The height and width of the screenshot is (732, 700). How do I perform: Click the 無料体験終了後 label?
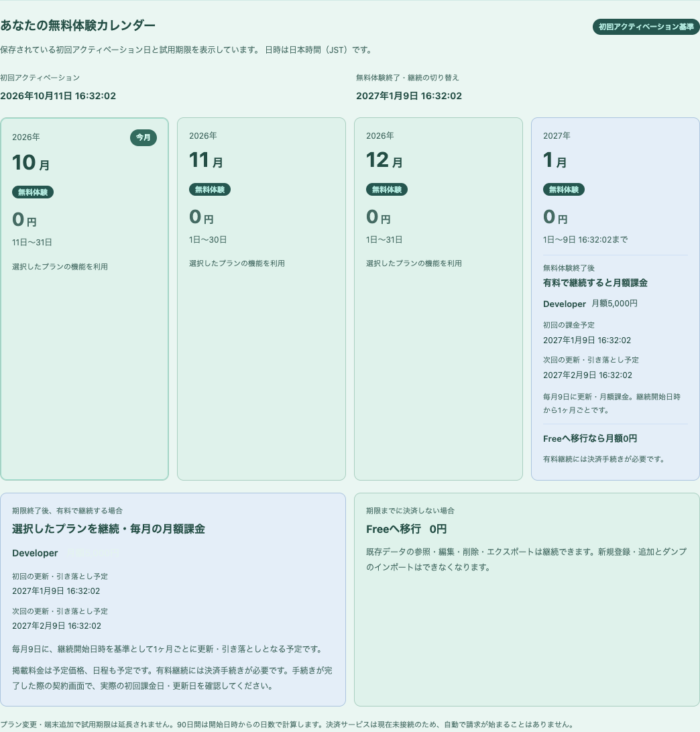[x=569, y=268]
